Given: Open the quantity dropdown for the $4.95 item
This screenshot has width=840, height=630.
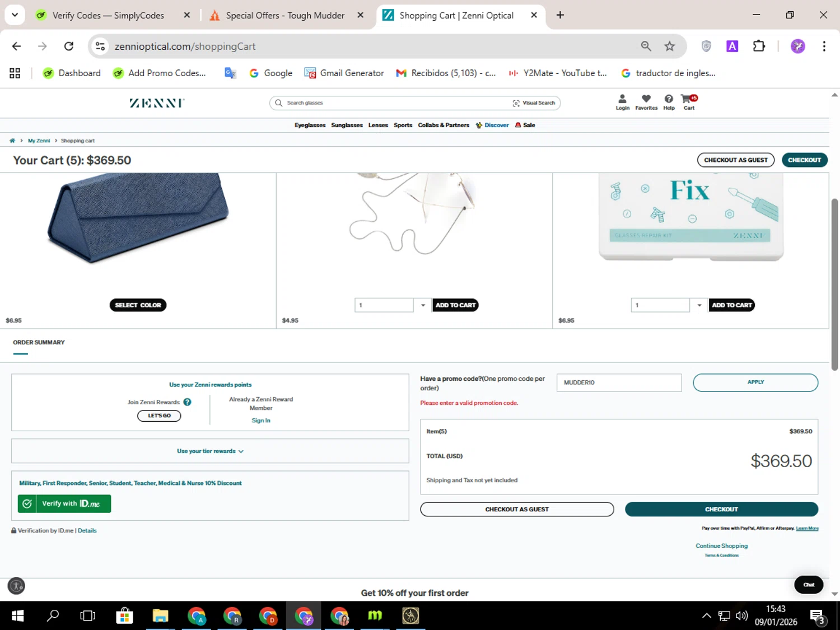Looking at the screenshot, I should coord(423,305).
